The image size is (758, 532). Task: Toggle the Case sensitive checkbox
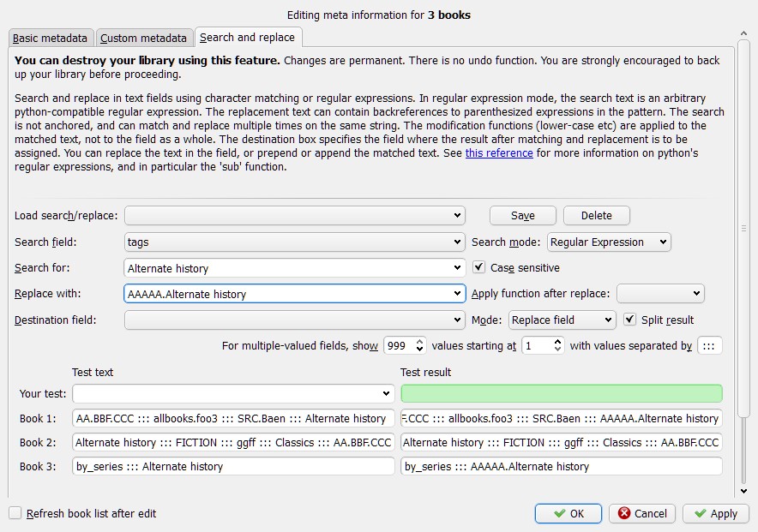coord(479,268)
